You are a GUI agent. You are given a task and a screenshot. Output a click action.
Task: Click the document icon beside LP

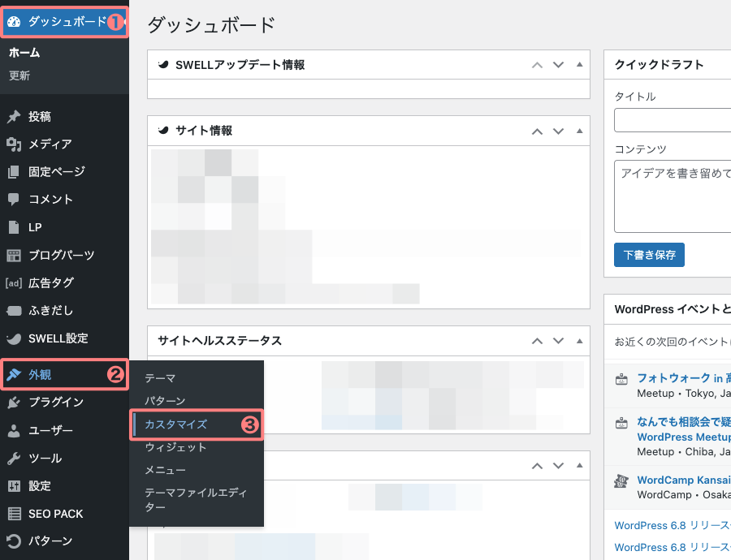pos(14,227)
